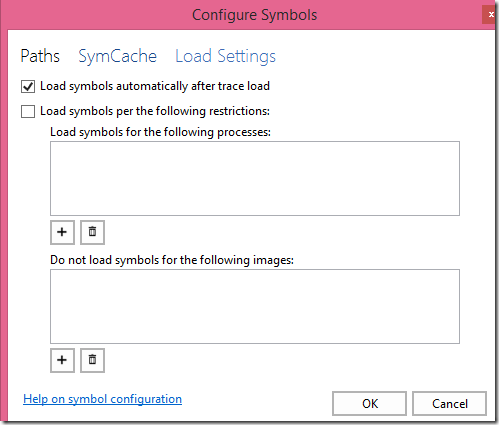499x425 pixels.
Task: Select the Load Settings tab
Action: click(x=225, y=56)
